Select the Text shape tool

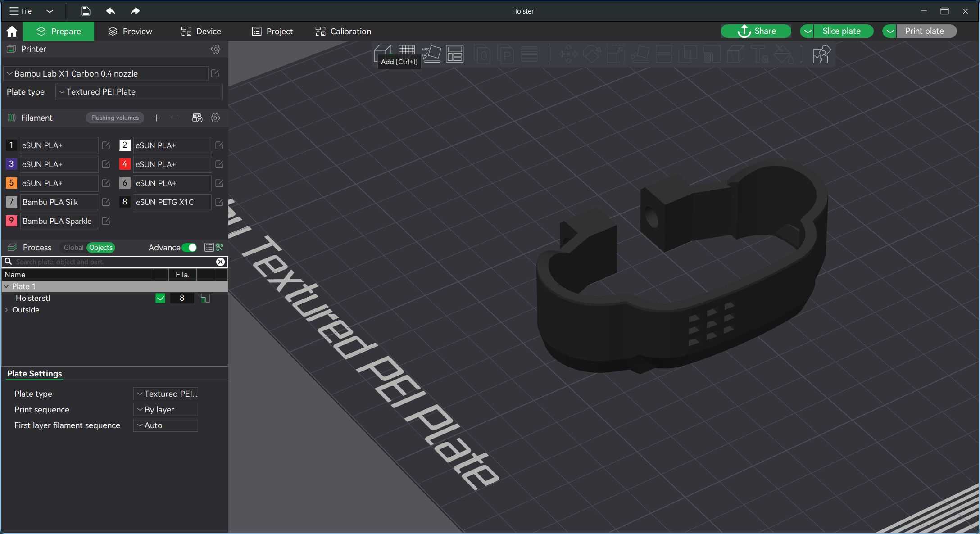[x=760, y=54]
